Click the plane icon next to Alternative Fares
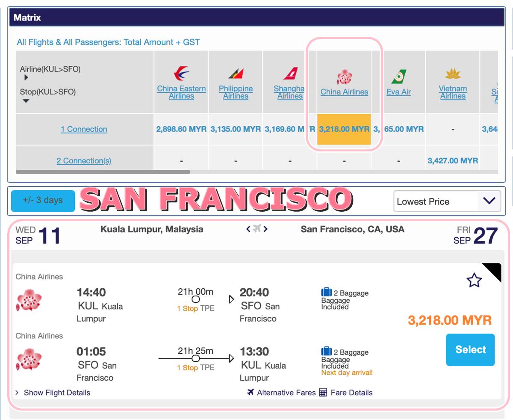Screen dimensions: 513x420 coord(251,392)
